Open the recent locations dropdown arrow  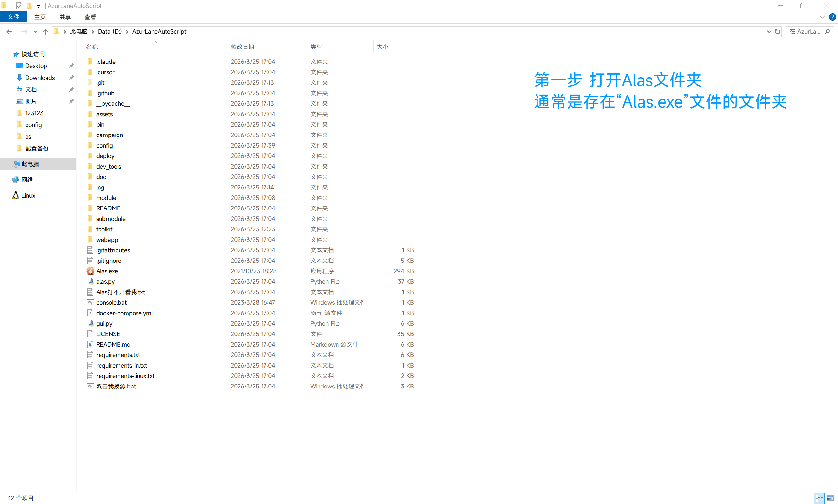click(35, 32)
